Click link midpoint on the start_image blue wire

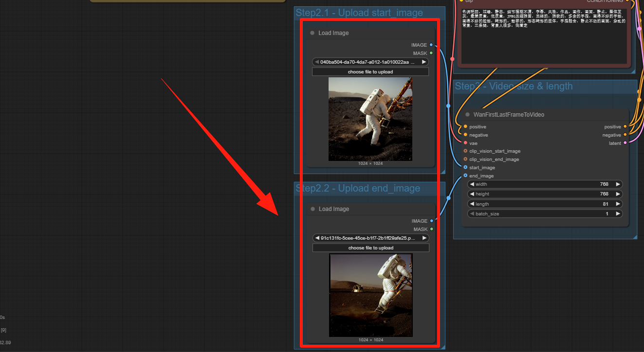(x=448, y=106)
